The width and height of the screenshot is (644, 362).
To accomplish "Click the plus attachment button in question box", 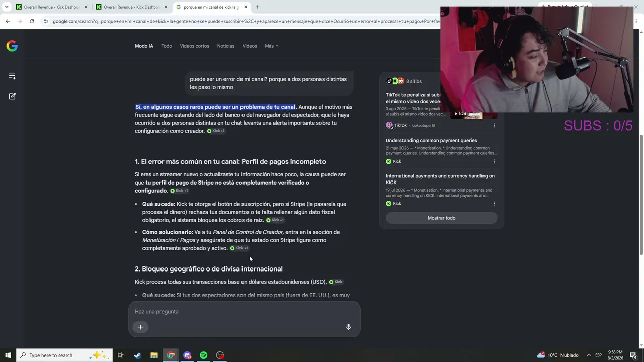I will point(140,327).
